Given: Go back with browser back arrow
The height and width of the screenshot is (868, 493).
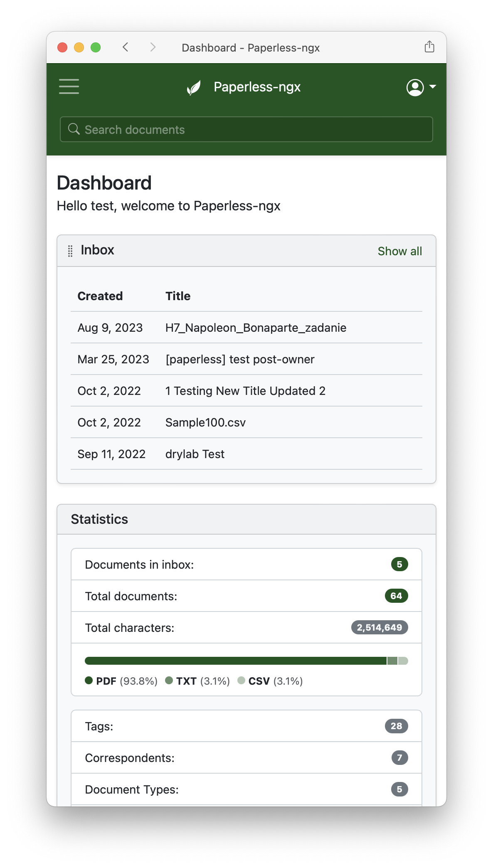Looking at the screenshot, I should [x=126, y=47].
